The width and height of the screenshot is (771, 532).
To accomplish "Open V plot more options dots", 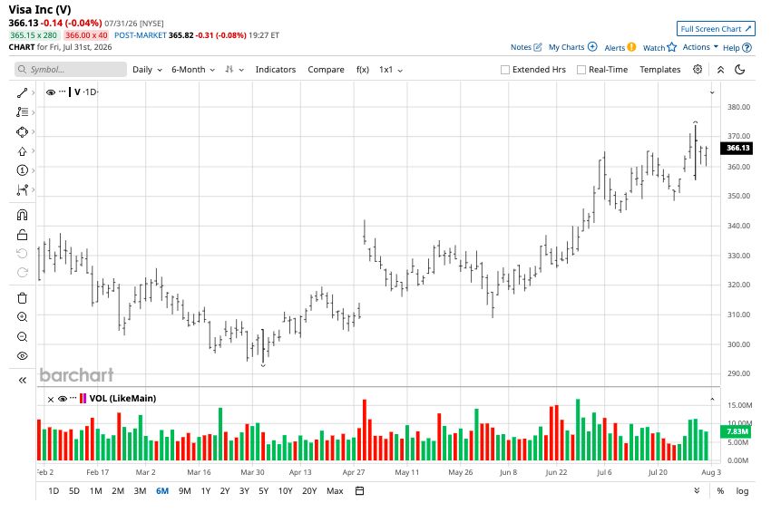I will 62,91.
